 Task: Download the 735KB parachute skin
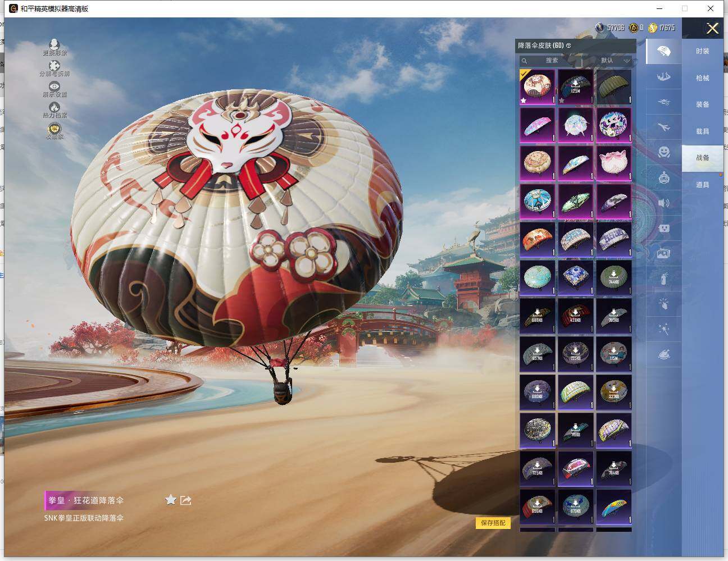[x=576, y=354]
